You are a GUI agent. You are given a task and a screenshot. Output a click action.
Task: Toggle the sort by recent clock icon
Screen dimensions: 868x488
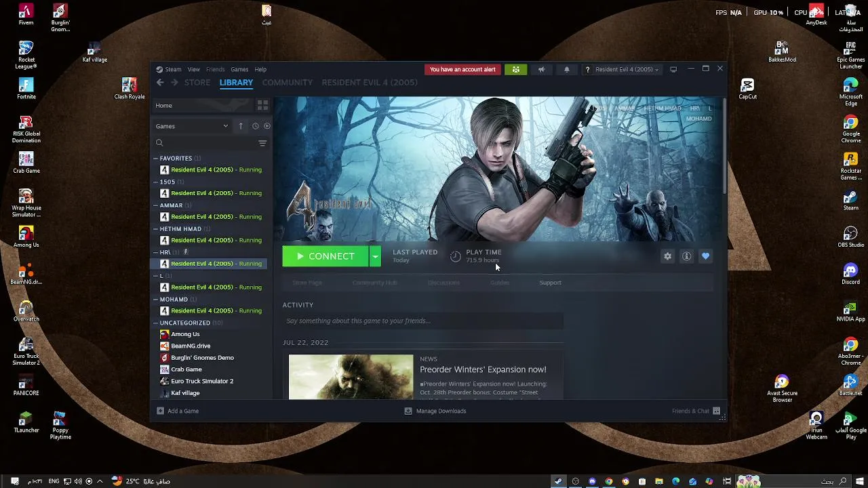tap(255, 126)
